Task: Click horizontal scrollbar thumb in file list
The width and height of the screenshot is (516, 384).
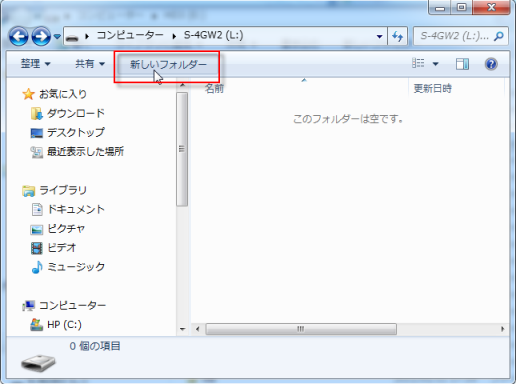Action: 301,329
